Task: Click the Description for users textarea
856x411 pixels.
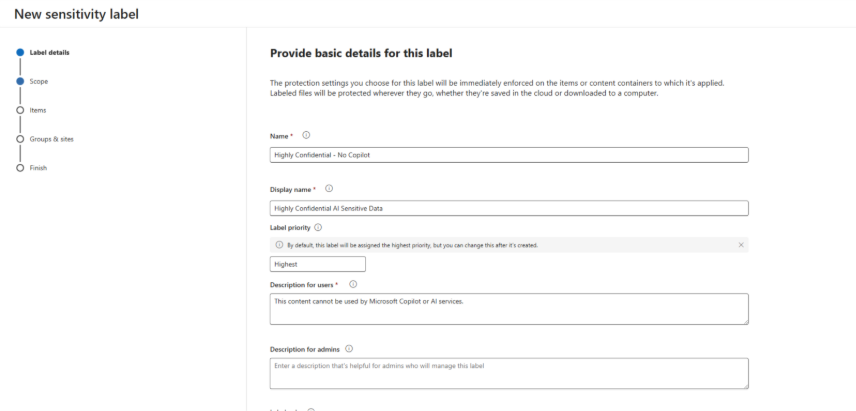Action: click(x=509, y=308)
